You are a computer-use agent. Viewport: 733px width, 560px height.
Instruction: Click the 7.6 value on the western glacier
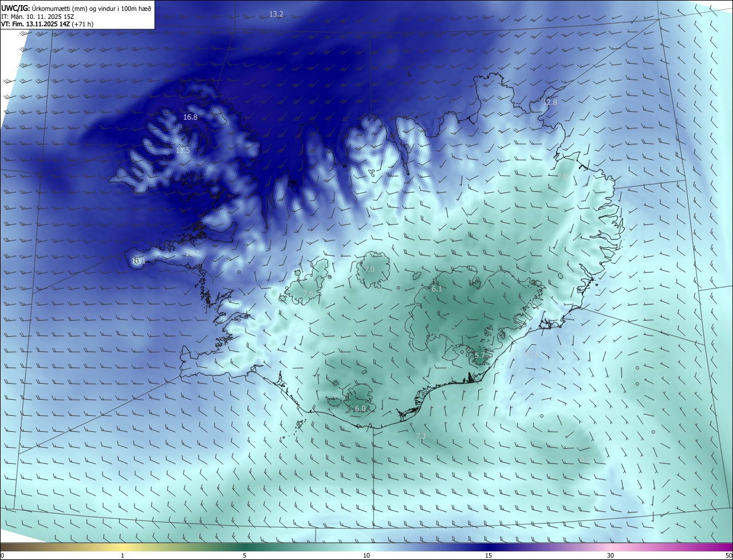pos(308,294)
